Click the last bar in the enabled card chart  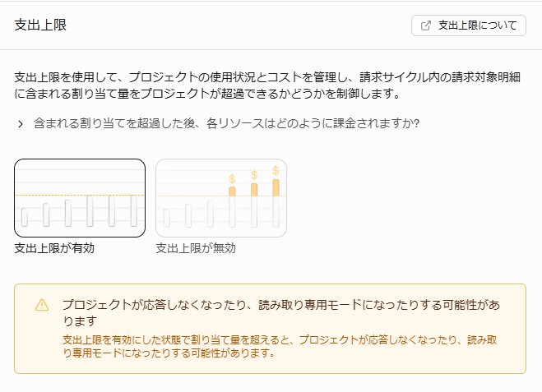tap(133, 210)
